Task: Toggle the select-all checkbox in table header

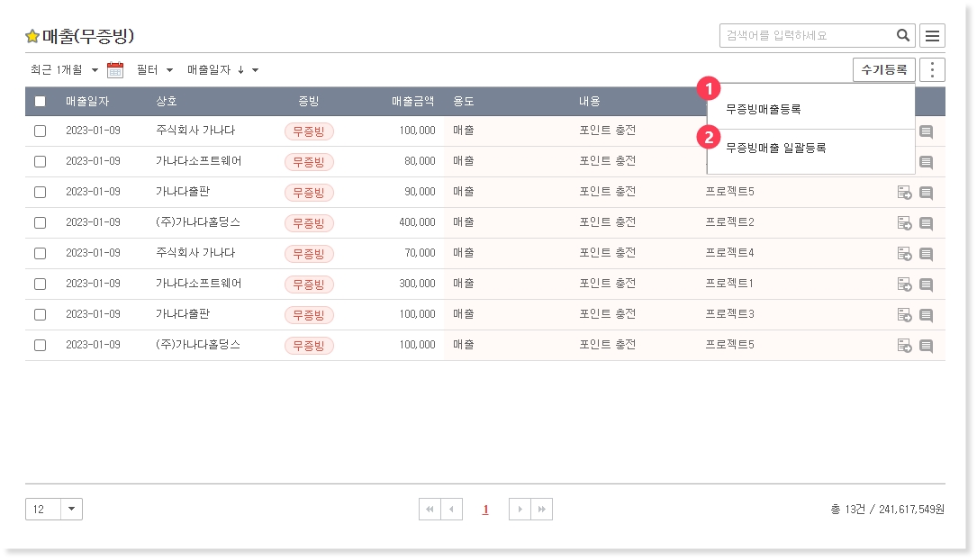Action: [x=40, y=101]
